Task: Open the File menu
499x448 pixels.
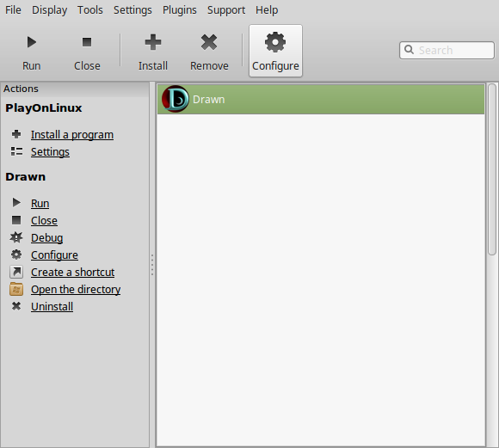Action: (13, 9)
